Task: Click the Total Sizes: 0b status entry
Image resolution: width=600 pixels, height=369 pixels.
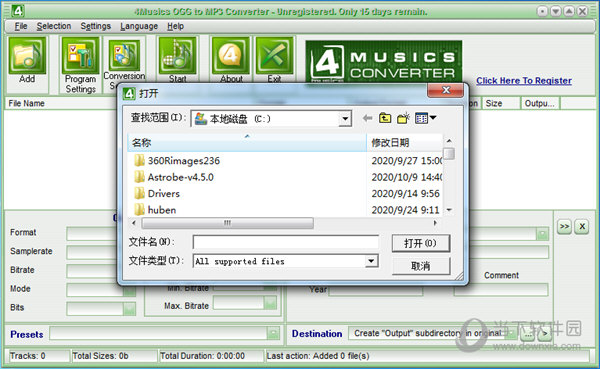Action: point(114,356)
